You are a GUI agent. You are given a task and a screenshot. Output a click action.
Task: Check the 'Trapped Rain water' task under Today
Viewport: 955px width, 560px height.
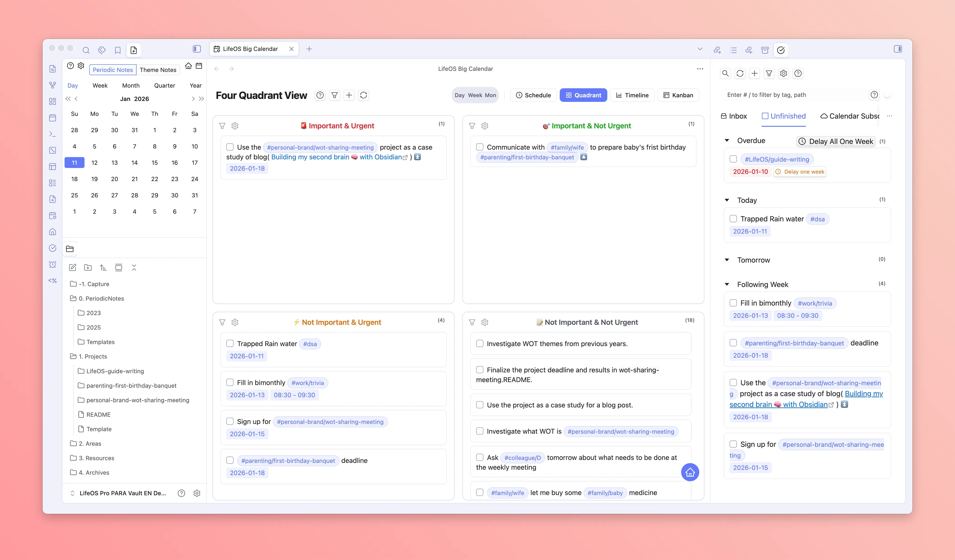(x=733, y=219)
